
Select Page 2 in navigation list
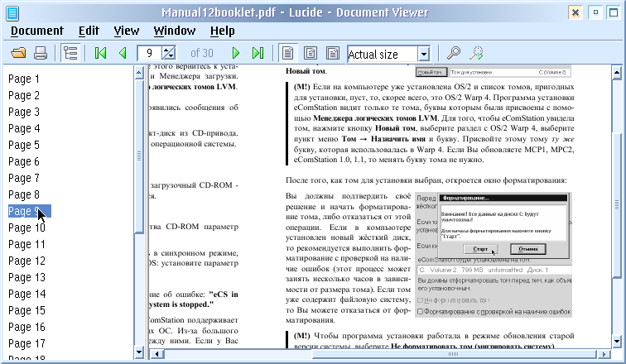(24, 96)
